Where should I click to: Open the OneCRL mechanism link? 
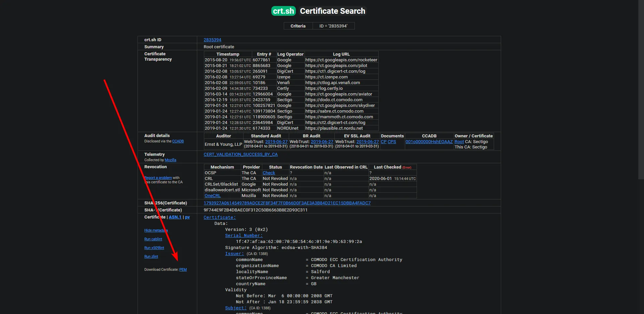tap(213, 196)
